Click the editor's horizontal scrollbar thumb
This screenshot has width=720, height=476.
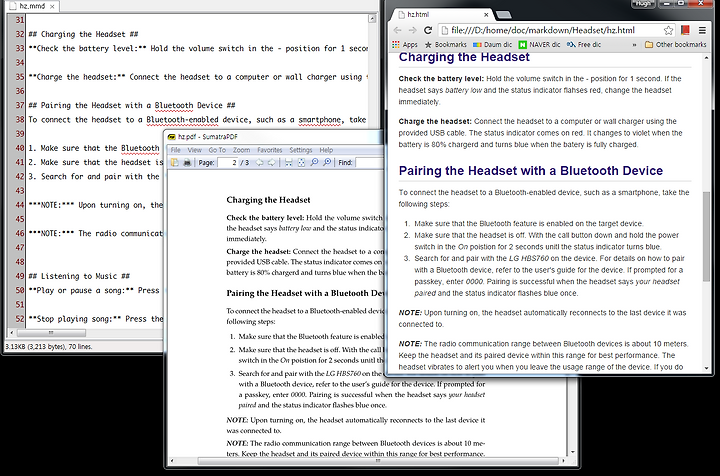[51, 332]
